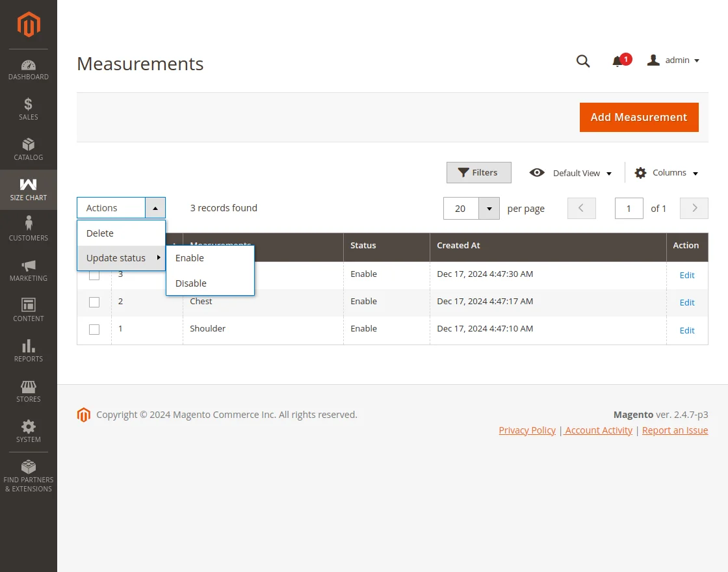This screenshot has width=728, height=572.
Task: Expand the per page size dropdown
Action: (x=489, y=209)
